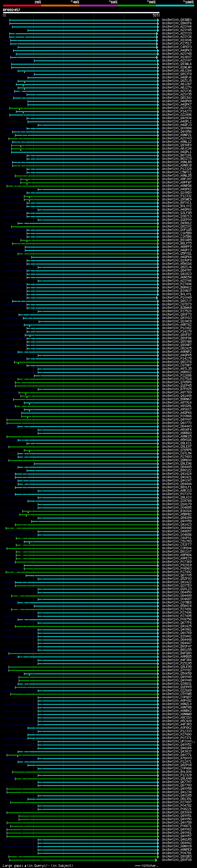Image resolution: width=197 pixels, height=868 pixels.
Task: Open the UniRef100_Q9M600 hit label
Action: 177,460
